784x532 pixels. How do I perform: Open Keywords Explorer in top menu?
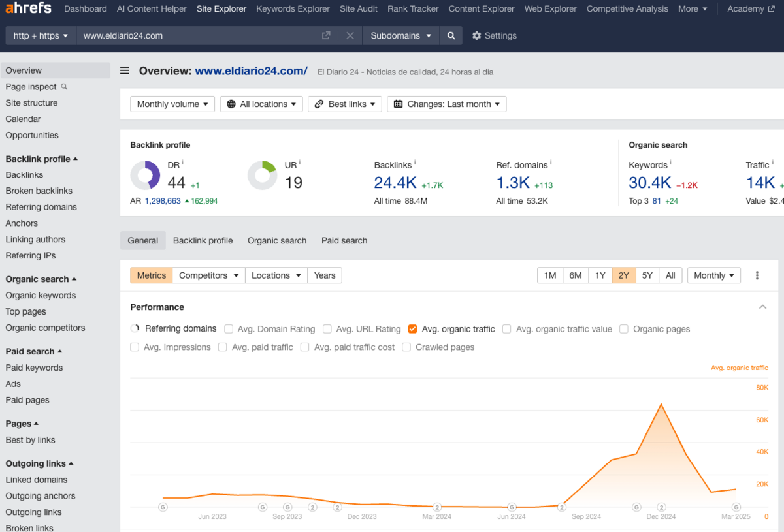point(293,9)
